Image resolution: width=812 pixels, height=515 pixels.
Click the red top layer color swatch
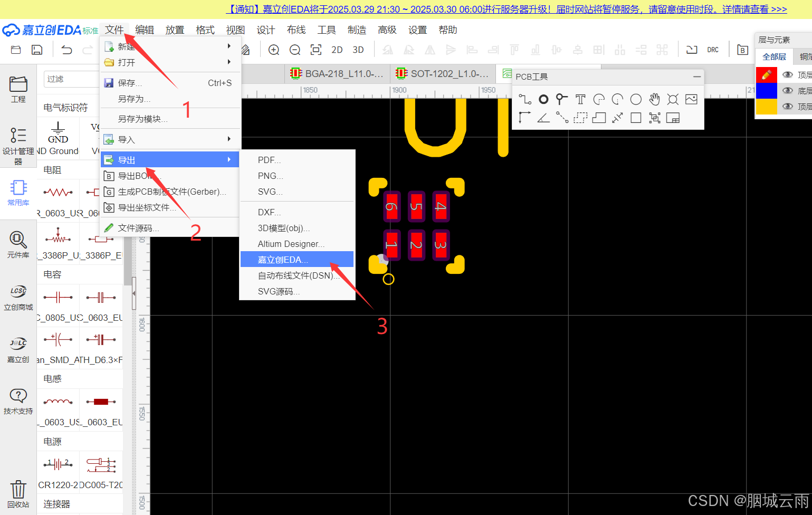[767, 75]
